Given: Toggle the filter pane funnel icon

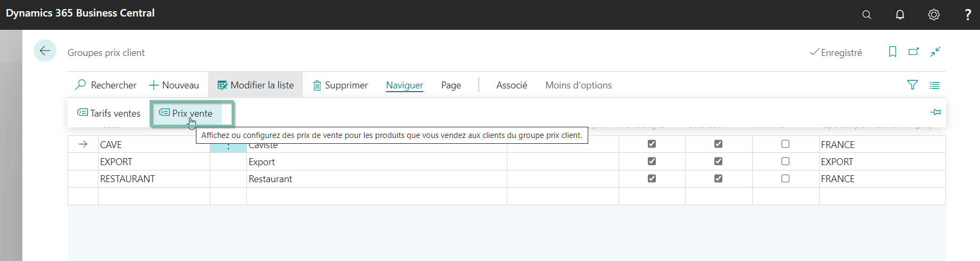Looking at the screenshot, I should [x=912, y=85].
